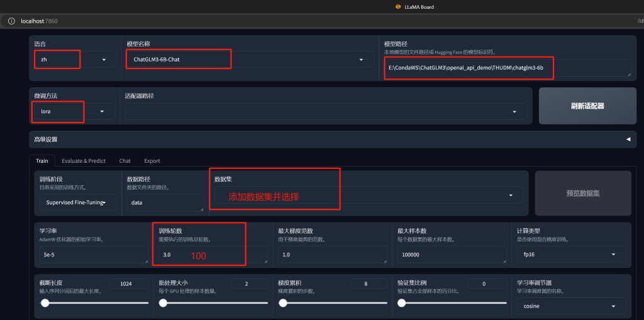Screen dimensions: 644x320
Task: Open the language dropdown showing zh
Action: tap(75, 60)
